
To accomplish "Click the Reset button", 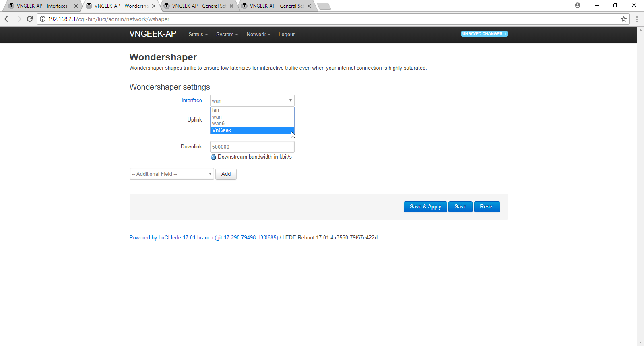I will 487,207.
